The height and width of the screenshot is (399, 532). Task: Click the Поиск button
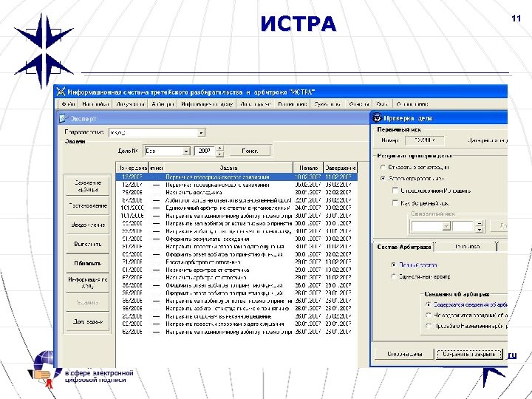click(x=250, y=151)
